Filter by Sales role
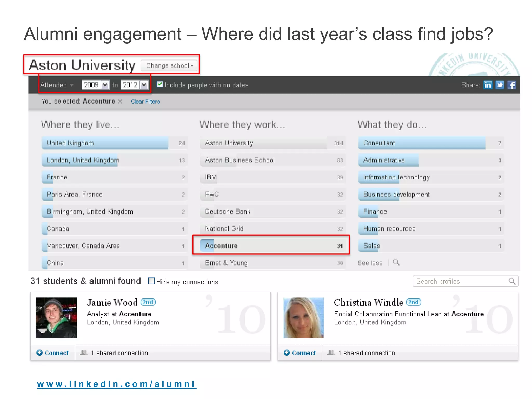 tap(431, 246)
